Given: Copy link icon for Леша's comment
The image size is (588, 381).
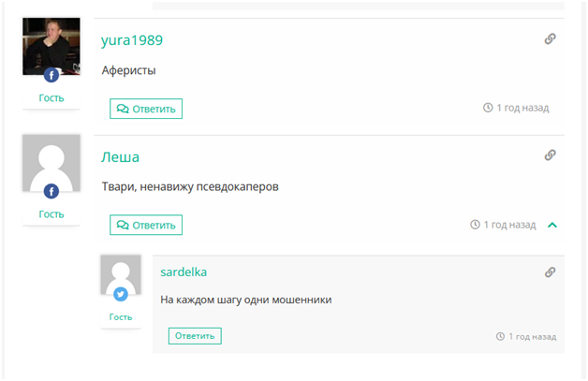Looking at the screenshot, I should [x=551, y=155].
